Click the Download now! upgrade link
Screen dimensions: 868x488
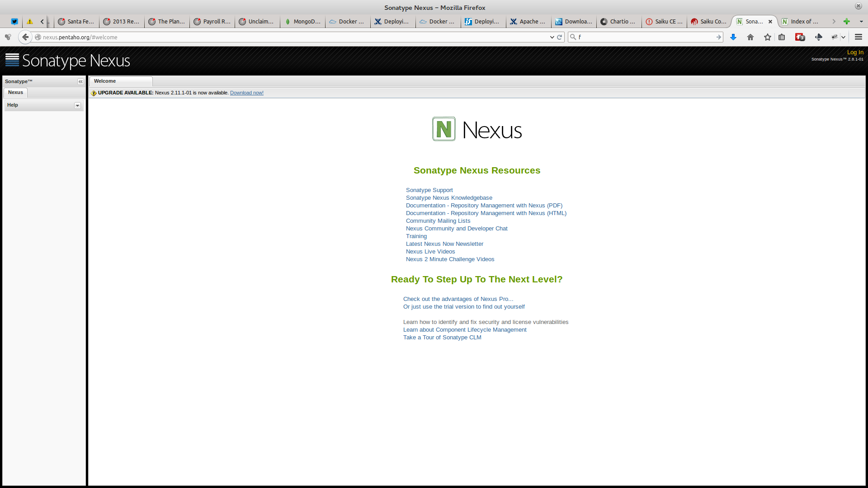coord(247,93)
